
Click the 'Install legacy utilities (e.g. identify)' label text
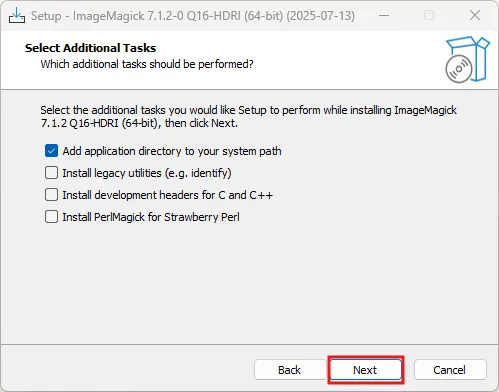pyautogui.click(x=147, y=173)
